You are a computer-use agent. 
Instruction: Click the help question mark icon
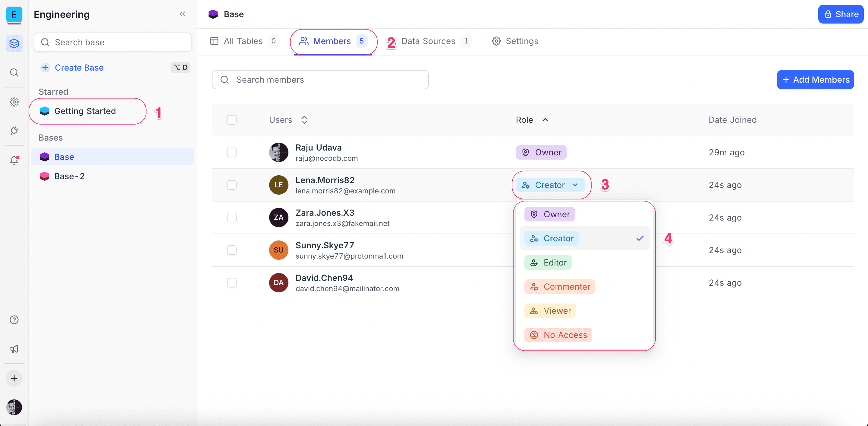pos(14,320)
